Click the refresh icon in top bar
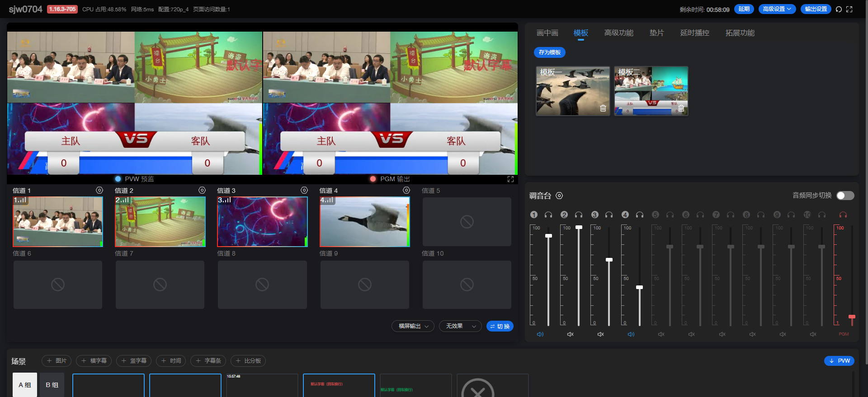868x397 pixels. pos(839,9)
